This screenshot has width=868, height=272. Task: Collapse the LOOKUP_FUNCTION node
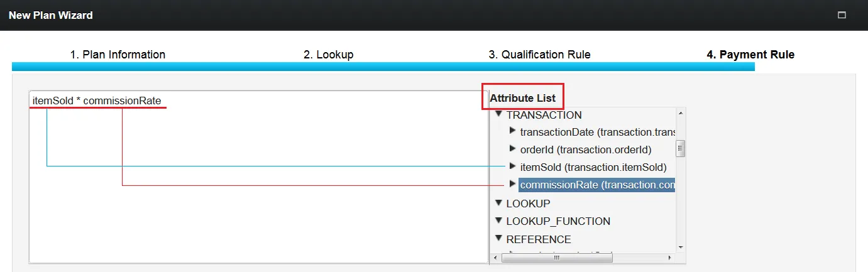point(498,220)
